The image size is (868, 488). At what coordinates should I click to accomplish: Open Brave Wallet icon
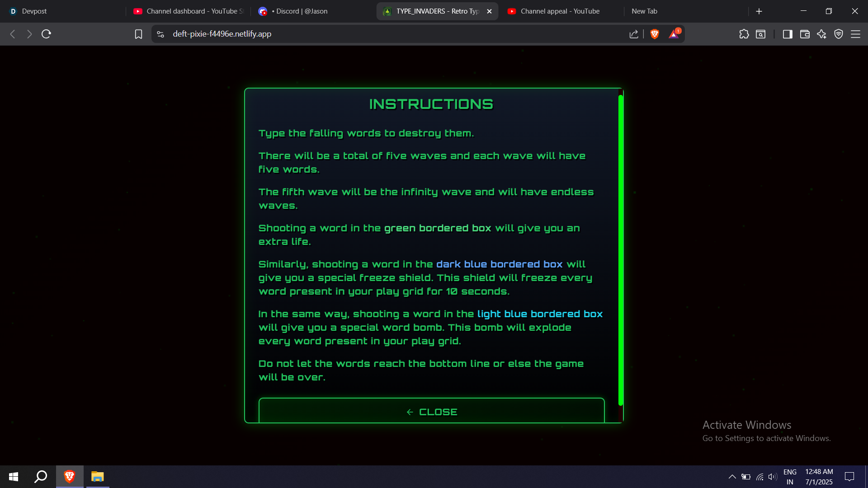805,34
